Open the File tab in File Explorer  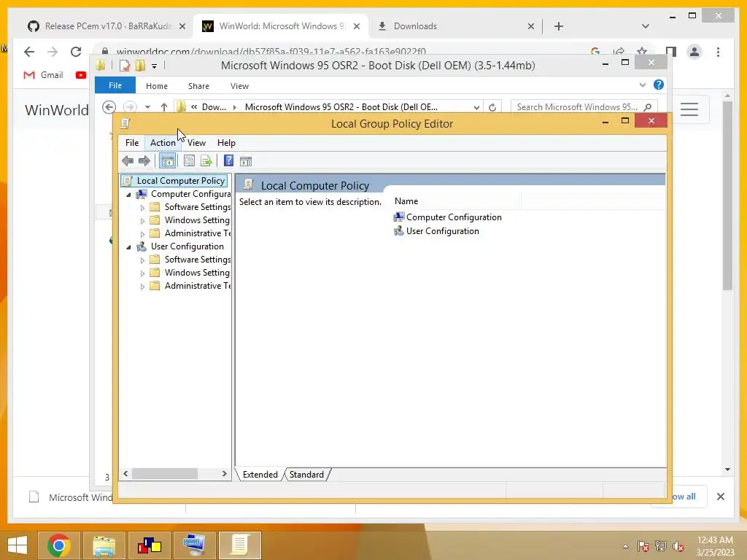tap(115, 85)
